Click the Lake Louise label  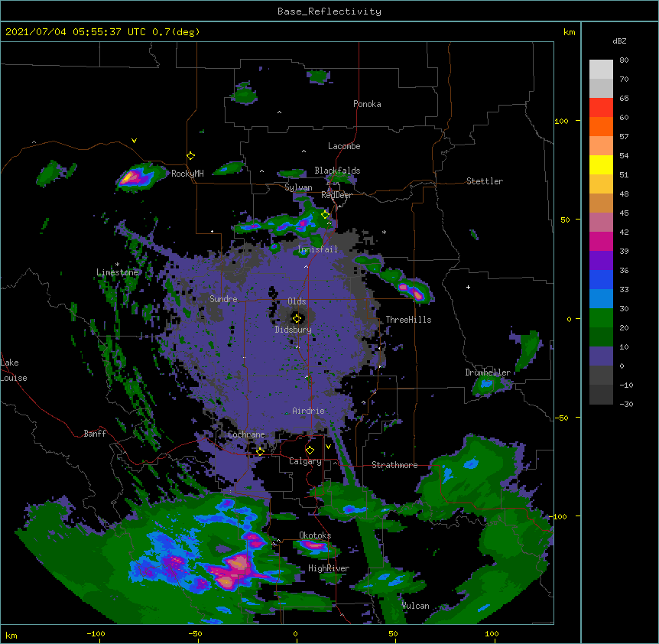pyautogui.click(x=14, y=370)
